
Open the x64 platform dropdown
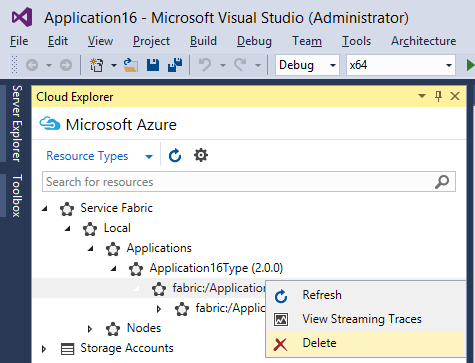point(449,65)
